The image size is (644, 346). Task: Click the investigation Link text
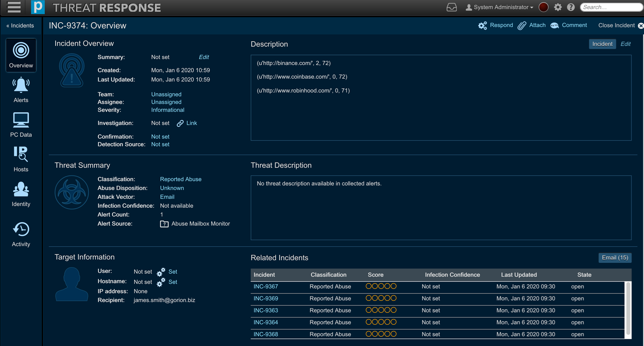[192, 123]
